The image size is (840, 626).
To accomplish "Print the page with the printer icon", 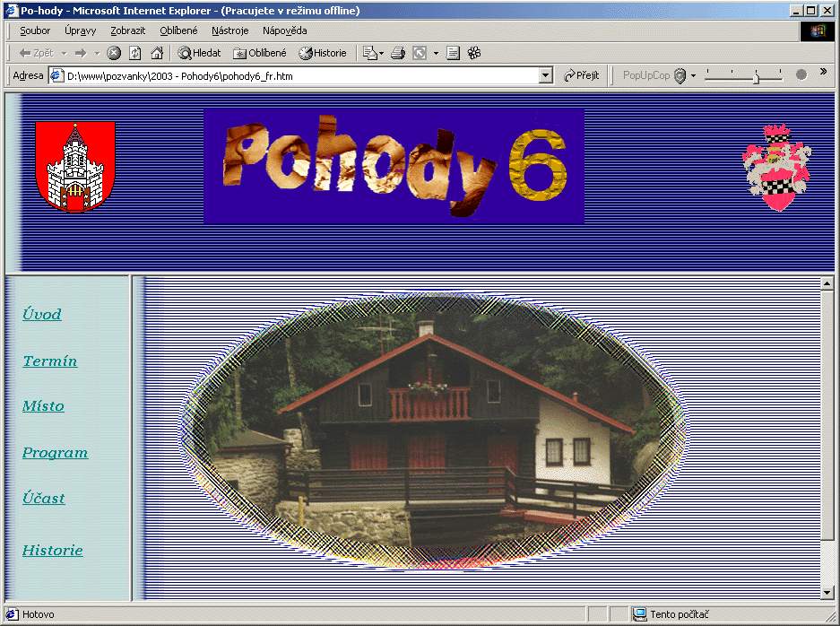I will click(x=398, y=53).
